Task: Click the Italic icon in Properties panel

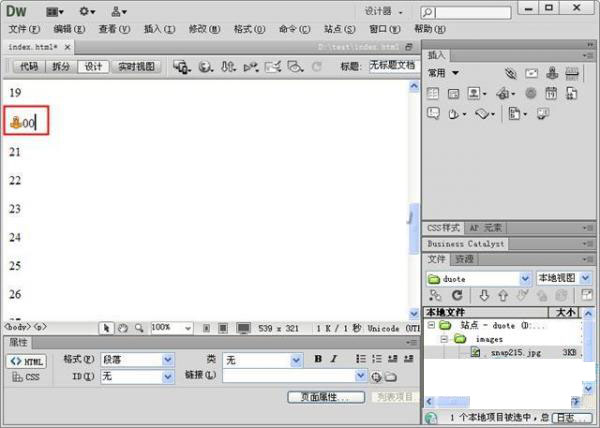Action: (x=333, y=360)
